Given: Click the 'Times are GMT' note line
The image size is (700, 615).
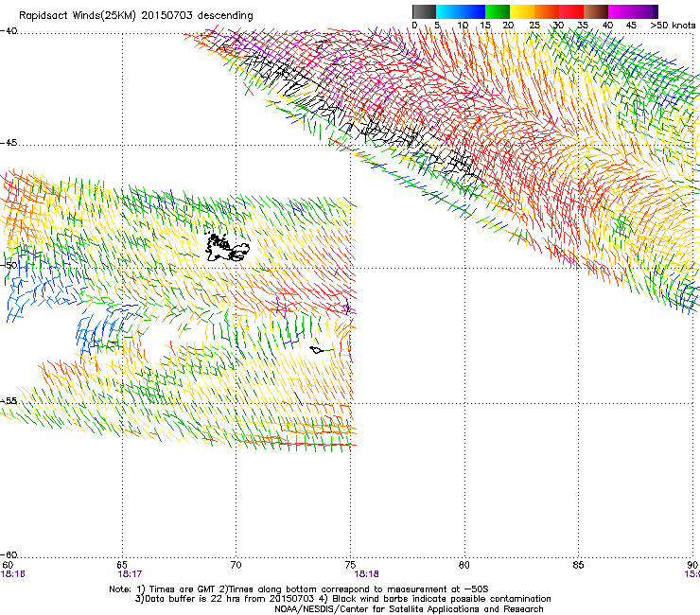Looking at the screenshot, I should [x=299, y=589].
